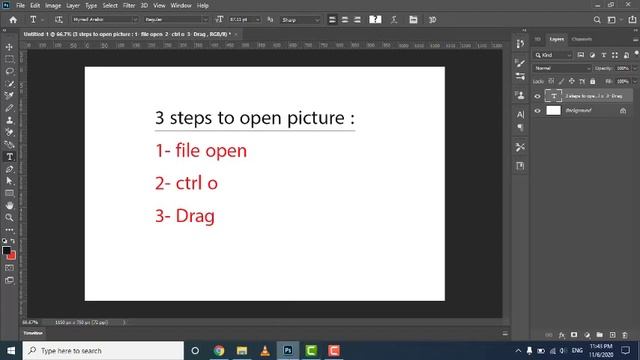Right align the text
Image resolution: width=640 pixels, height=360 pixels.
tap(357, 20)
